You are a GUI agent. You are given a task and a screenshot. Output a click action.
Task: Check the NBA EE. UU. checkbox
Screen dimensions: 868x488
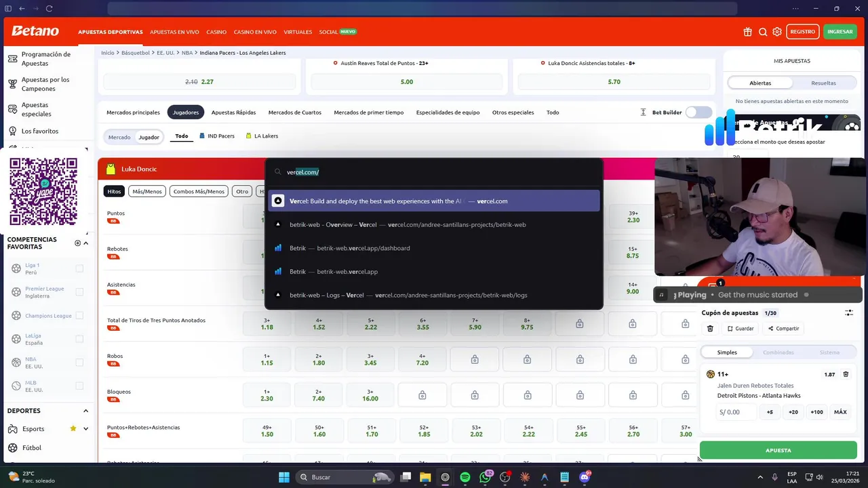pos(79,363)
